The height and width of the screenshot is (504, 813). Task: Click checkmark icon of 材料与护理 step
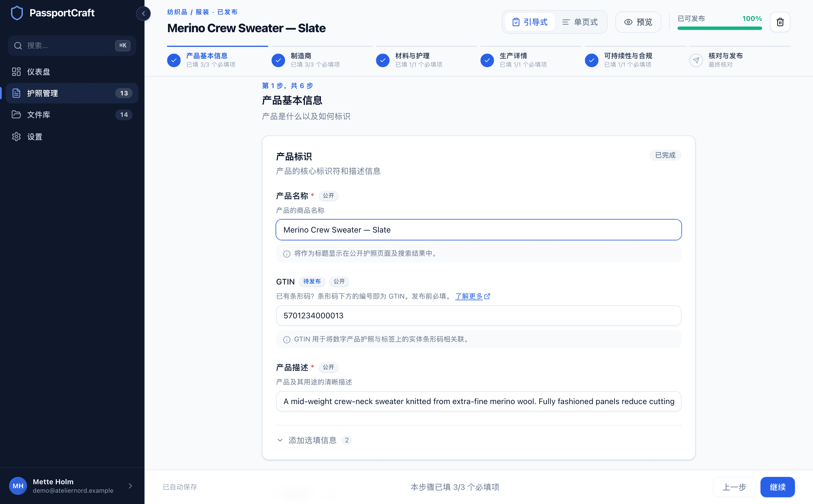[383, 60]
